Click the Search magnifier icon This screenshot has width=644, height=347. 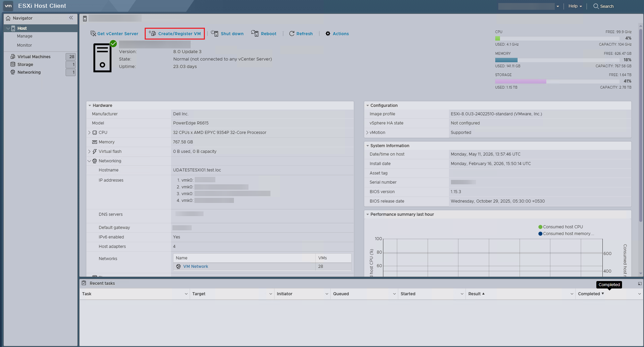point(596,6)
